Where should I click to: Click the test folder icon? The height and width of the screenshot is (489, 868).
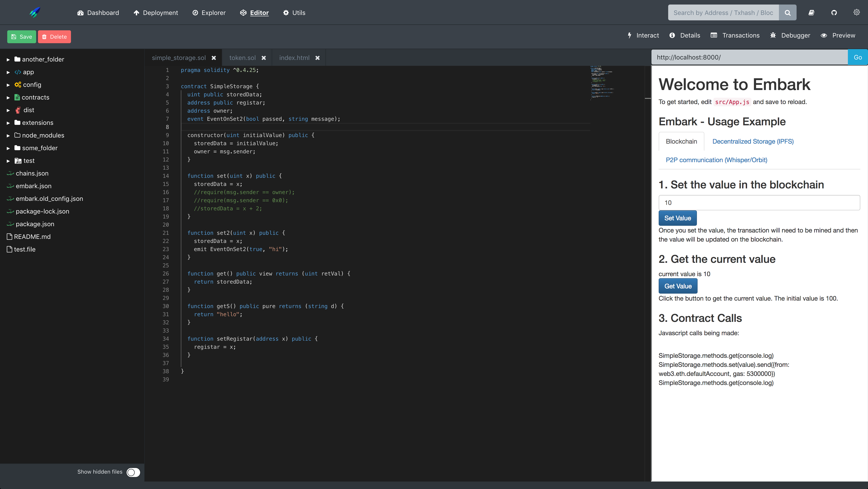[18, 161]
